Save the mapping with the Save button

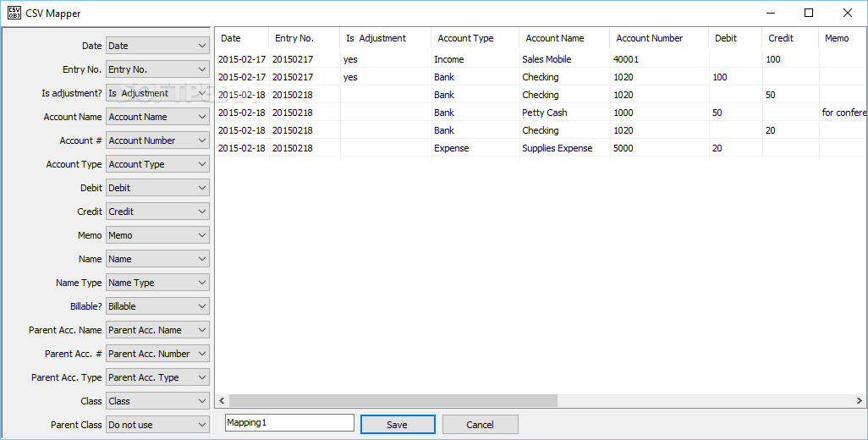[x=398, y=425]
